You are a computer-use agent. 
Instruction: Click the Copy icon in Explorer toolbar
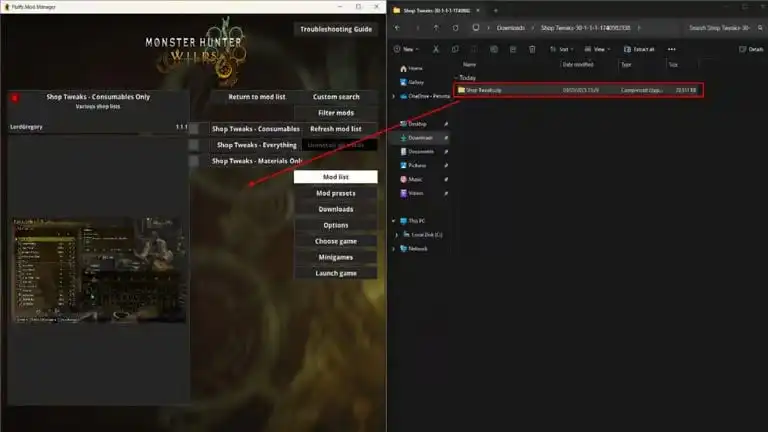pyautogui.click(x=455, y=49)
